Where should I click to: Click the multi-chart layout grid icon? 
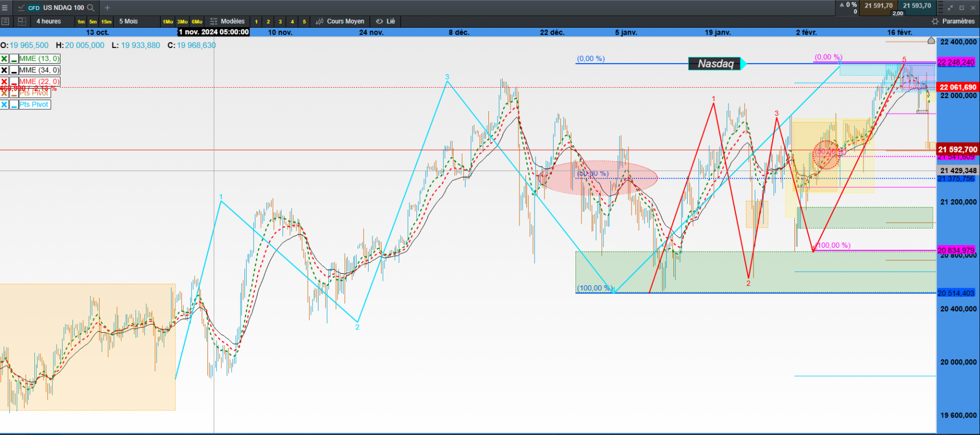click(22, 21)
